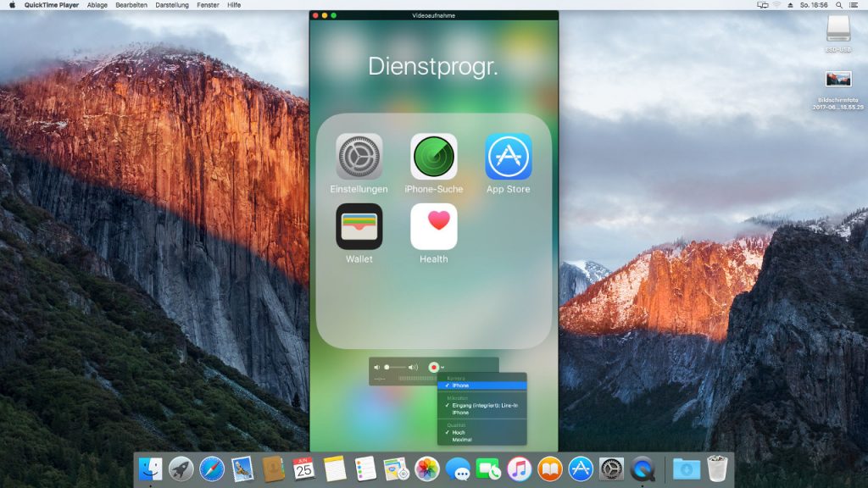The height and width of the screenshot is (488, 868).
Task: Click the eject icon in menu bar
Action: (x=790, y=5)
